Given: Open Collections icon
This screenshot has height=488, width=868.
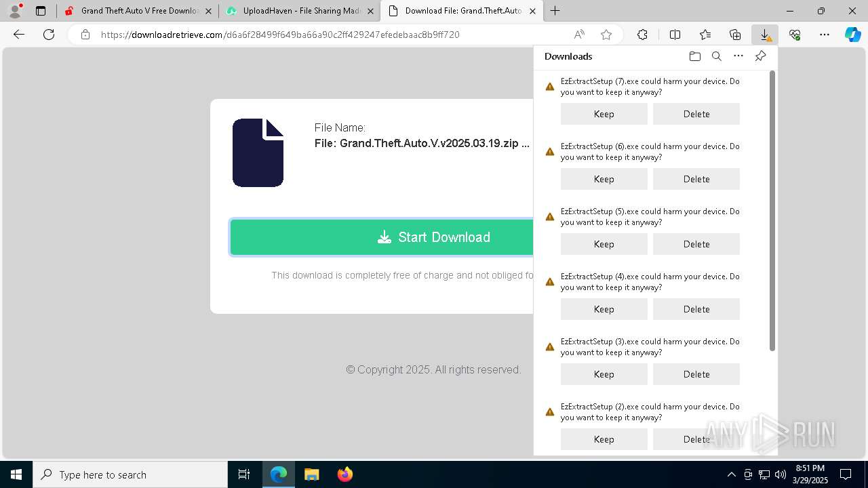Looking at the screenshot, I should pyautogui.click(x=735, y=35).
